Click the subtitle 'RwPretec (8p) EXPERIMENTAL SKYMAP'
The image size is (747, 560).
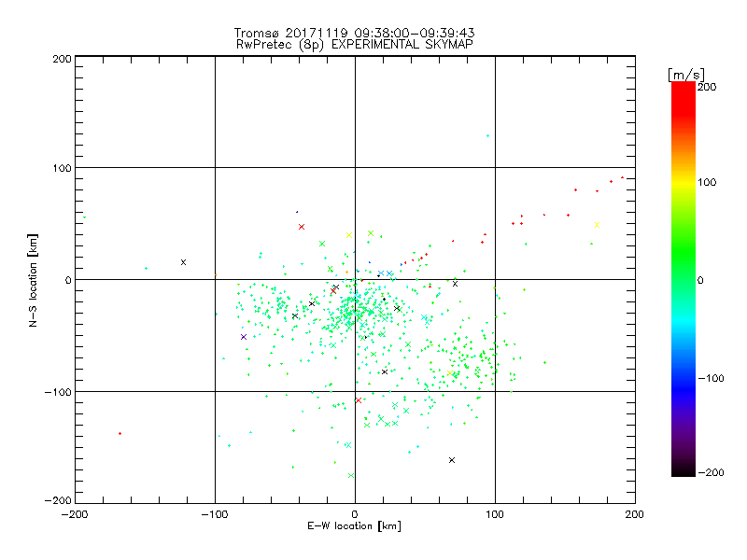coord(354,45)
